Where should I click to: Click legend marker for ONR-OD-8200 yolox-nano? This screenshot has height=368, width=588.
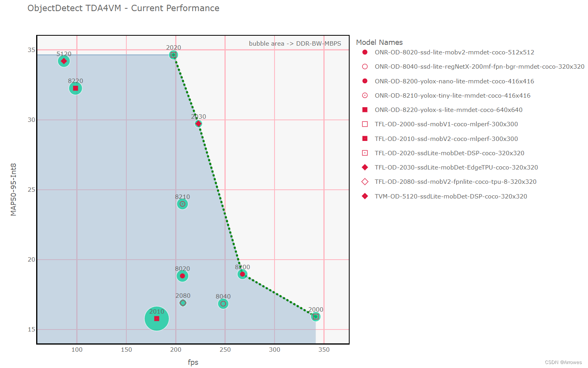coord(365,81)
